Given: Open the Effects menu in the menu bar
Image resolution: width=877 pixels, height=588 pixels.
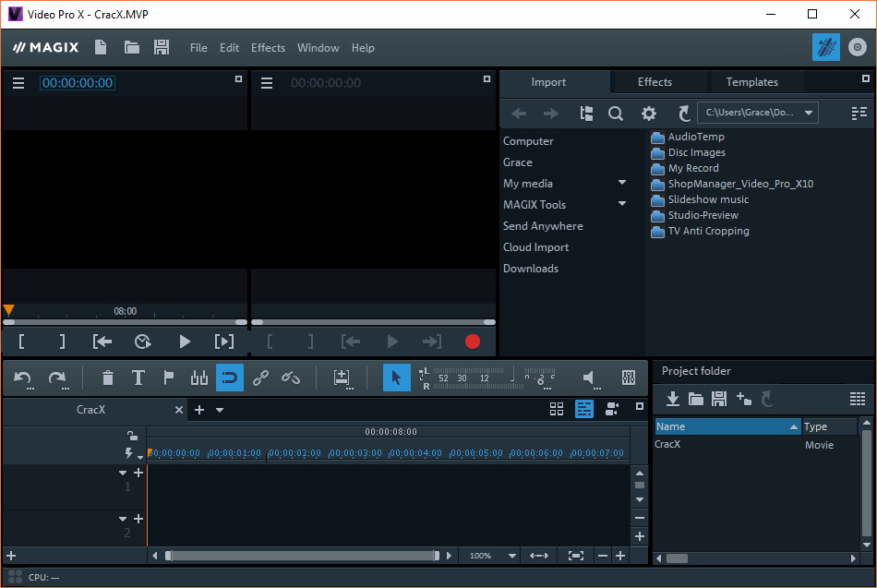Looking at the screenshot, I should click(x=268, y=48).
